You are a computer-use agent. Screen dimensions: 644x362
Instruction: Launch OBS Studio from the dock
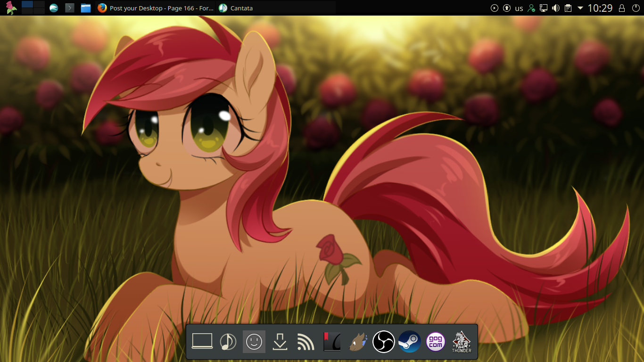tap(384, 342)
